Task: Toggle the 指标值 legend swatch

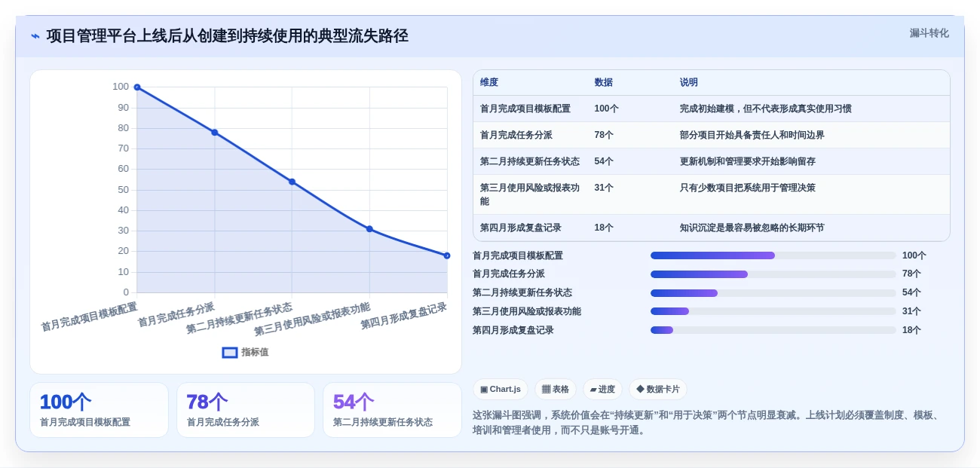Action: 230,352
